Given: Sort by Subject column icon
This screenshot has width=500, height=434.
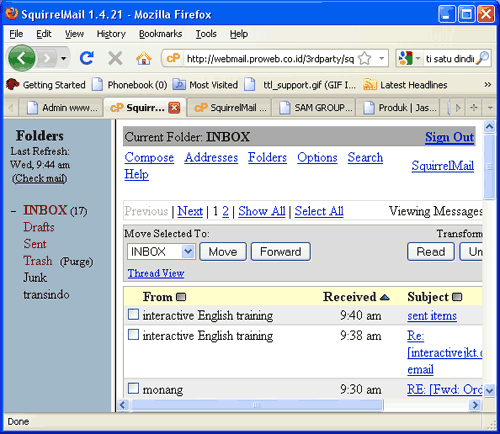Looking at the screenshot, I should (458, 297).
